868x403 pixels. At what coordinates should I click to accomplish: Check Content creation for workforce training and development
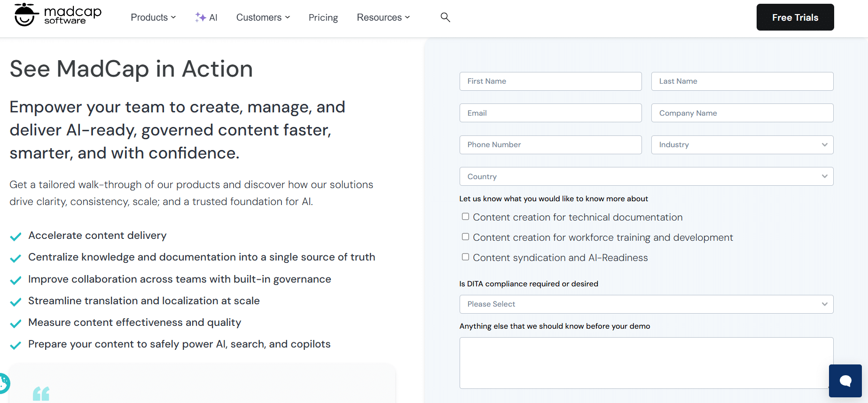(x=465, y=237)
